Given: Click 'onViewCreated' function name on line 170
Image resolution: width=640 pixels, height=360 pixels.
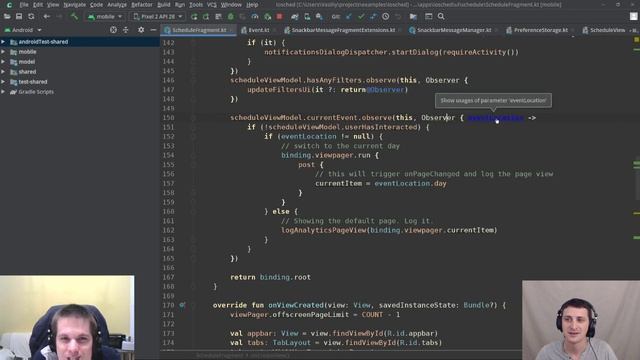Looking at the screenshot, I should pyautogui.click(x=295, y=305).
